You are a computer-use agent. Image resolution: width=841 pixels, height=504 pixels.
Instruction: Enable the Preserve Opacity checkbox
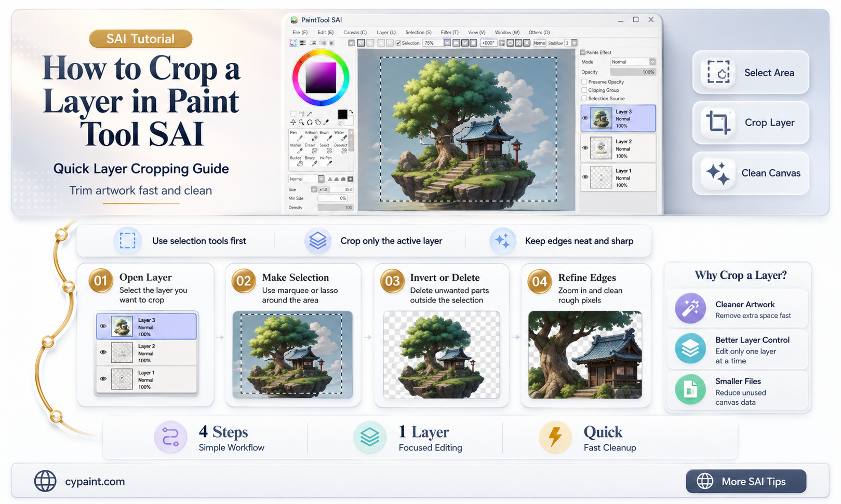point(584,81)
